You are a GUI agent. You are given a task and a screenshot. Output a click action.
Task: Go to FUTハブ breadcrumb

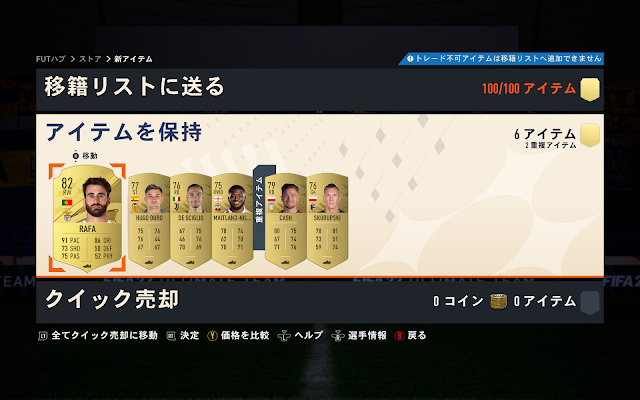point(51,59)
